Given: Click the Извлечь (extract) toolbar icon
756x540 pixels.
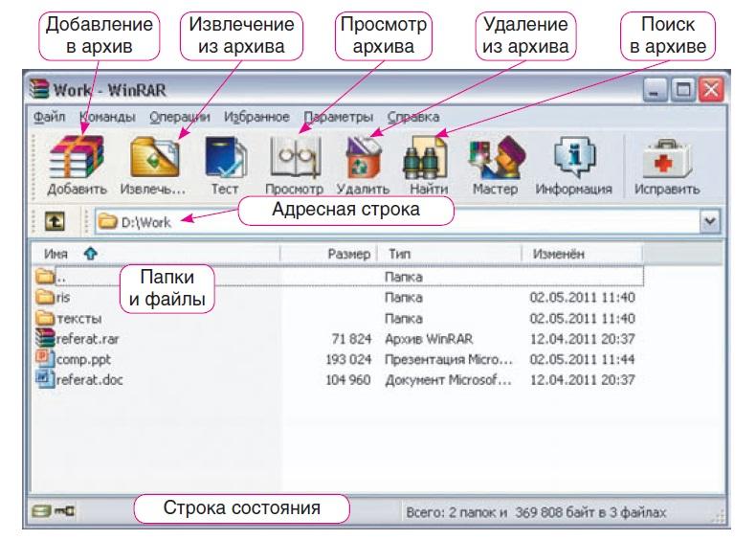Looking at the screenshot, I should coord(154,158).
